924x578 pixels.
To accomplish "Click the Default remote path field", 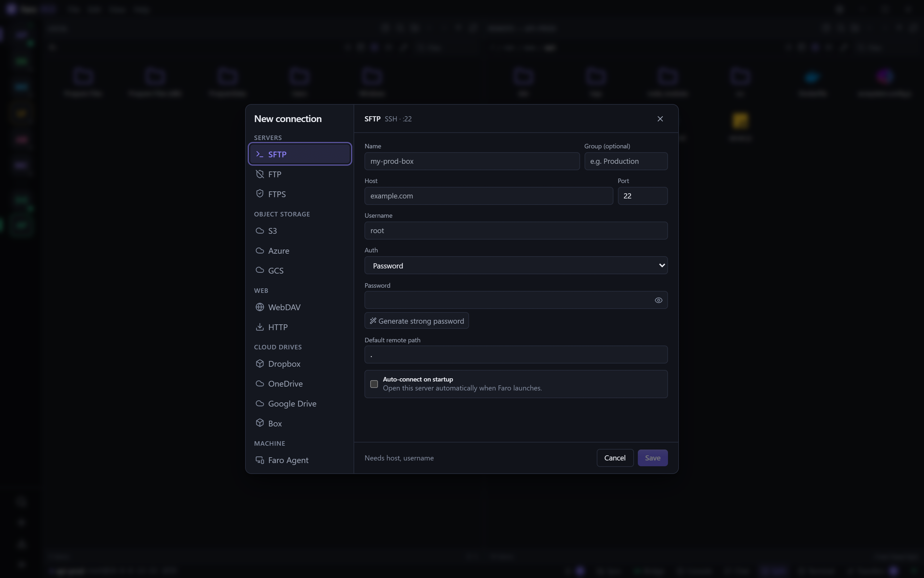I will coord(516,355).
